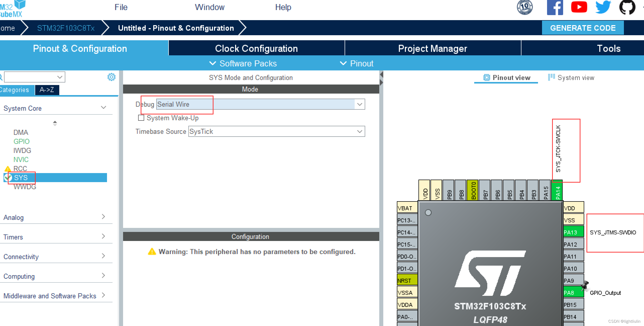Open the YouTube icon link
The width and height of the screenshot is (644, 326).
coord(579,7)
